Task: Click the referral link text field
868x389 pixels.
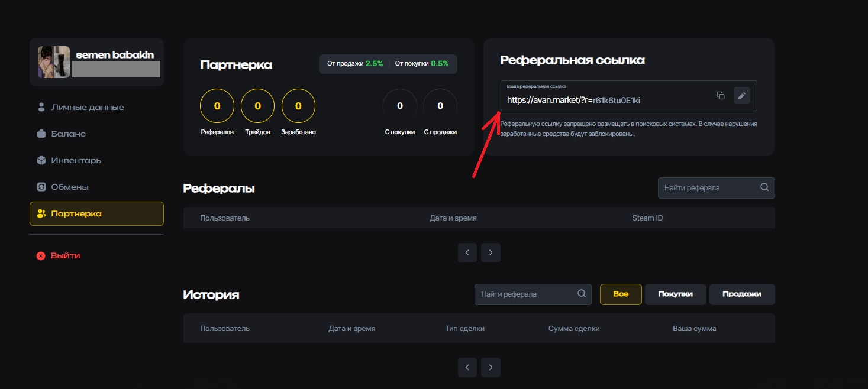Action: (x=604, y=100)
